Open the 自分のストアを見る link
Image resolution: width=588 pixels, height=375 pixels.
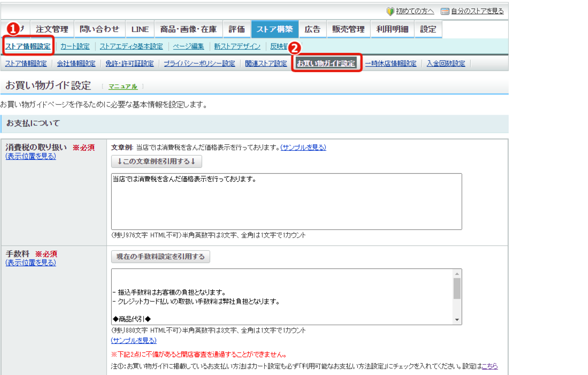(477, 11)
